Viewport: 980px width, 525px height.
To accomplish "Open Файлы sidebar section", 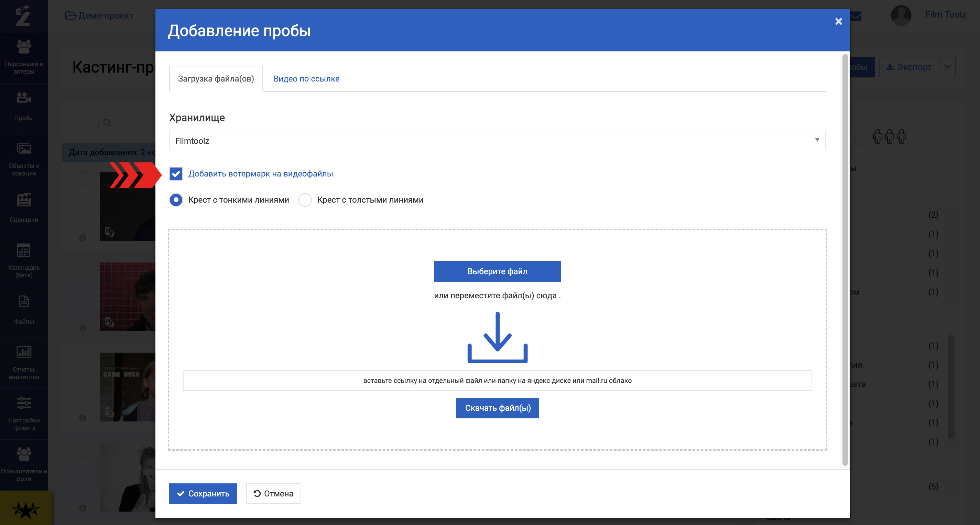I will 24,312.
